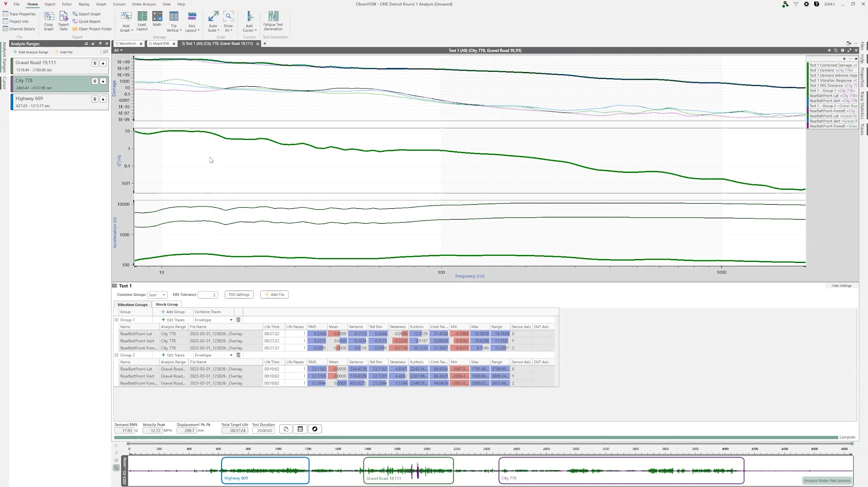Image resolution: width=868 pixels, height=487 pixels.
Task: Click Add Analysis Range
Action: click(31, 52)
